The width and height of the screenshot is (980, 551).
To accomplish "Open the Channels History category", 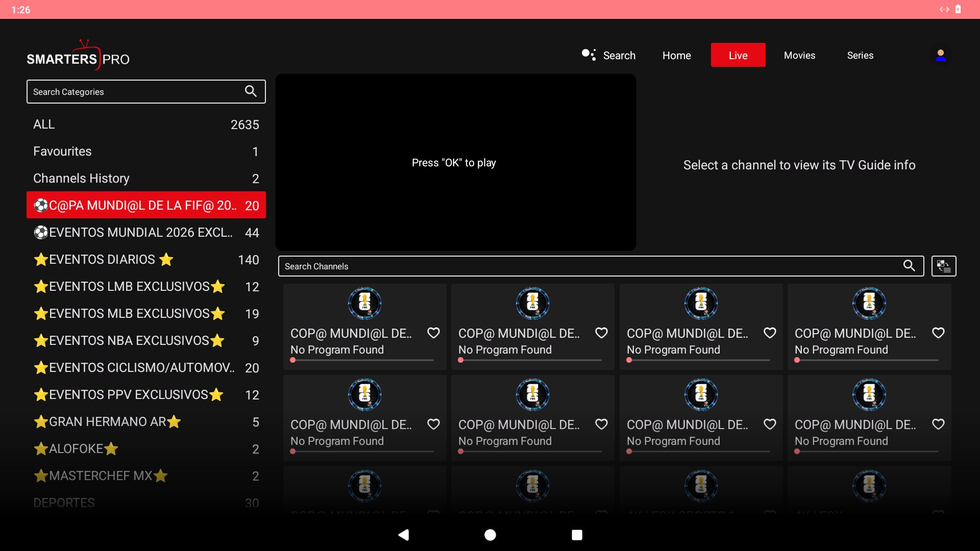I will point(146,179).
